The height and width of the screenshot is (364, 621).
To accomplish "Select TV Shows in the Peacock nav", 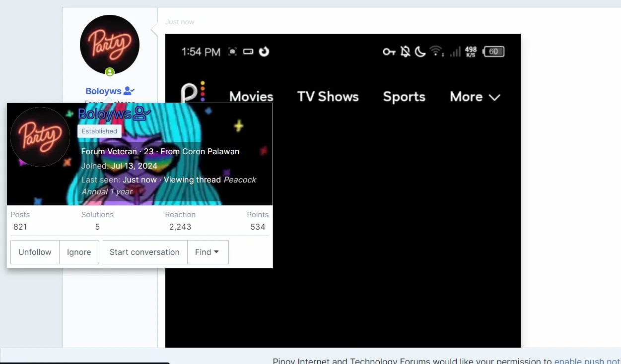I will (x=328, y=97).
